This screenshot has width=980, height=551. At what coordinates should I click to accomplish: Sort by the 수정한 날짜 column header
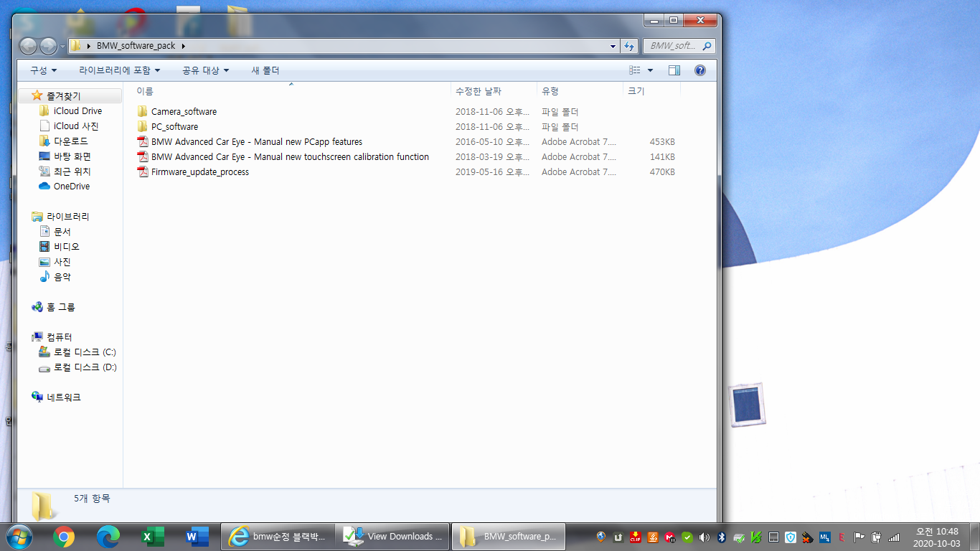[x=494, y=91]
